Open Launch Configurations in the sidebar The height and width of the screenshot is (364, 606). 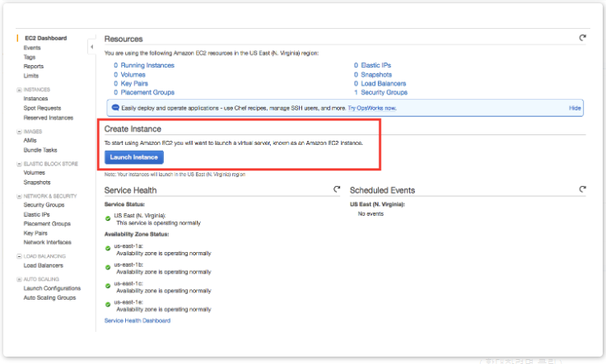[52, 288]
